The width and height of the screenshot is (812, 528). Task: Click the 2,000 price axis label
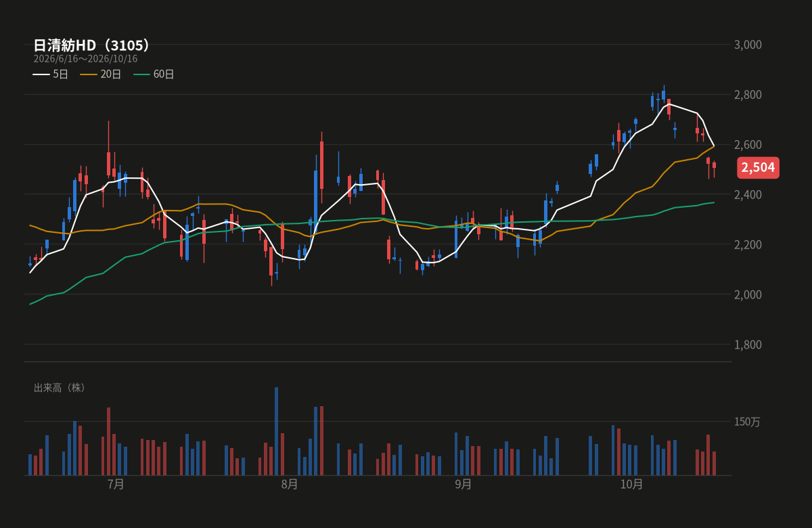(x=748, y=294)
